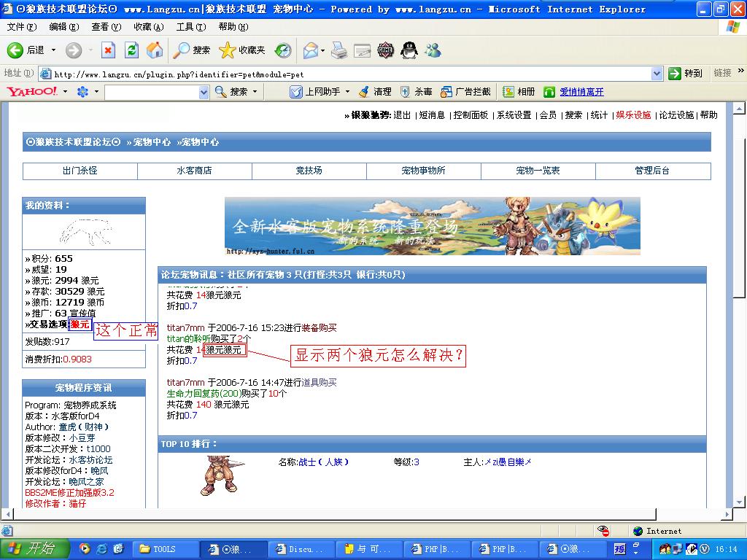747x560 pixels.
Task: Expand the Back button history dropdown
Action: pos(53,50)
